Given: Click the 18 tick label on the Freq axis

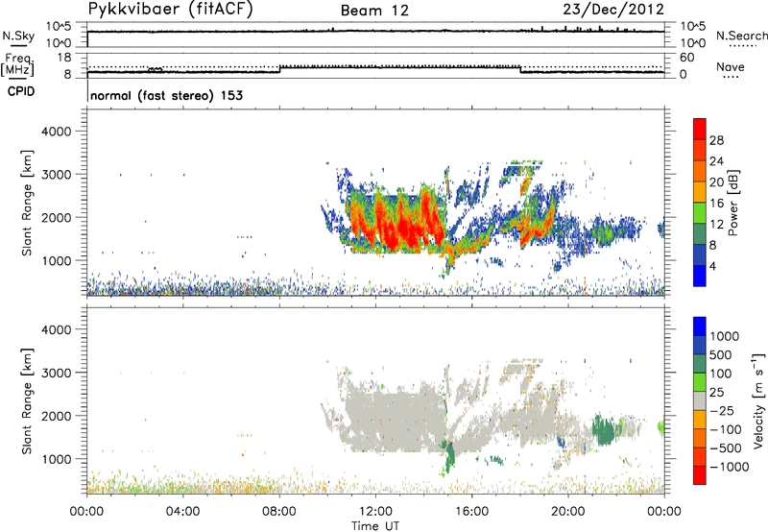Looking at the screenshot, I should pyautogui.click(x=64, y=58).
